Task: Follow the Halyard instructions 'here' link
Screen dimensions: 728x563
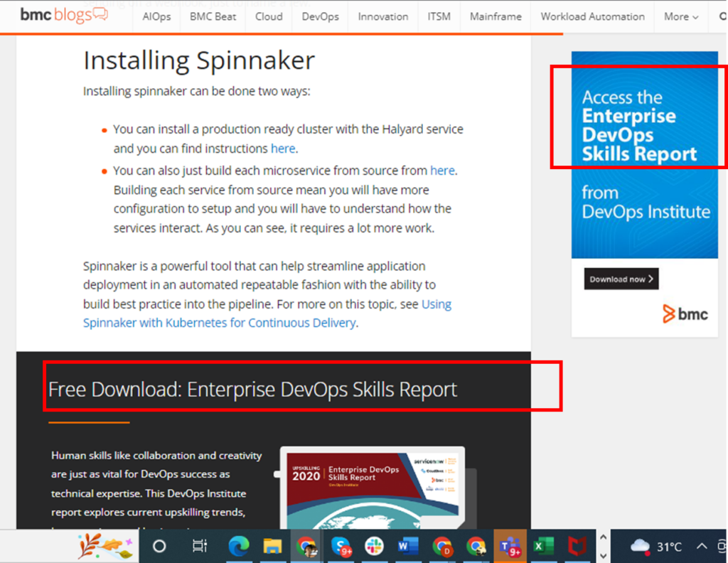Action: [283, 149]
